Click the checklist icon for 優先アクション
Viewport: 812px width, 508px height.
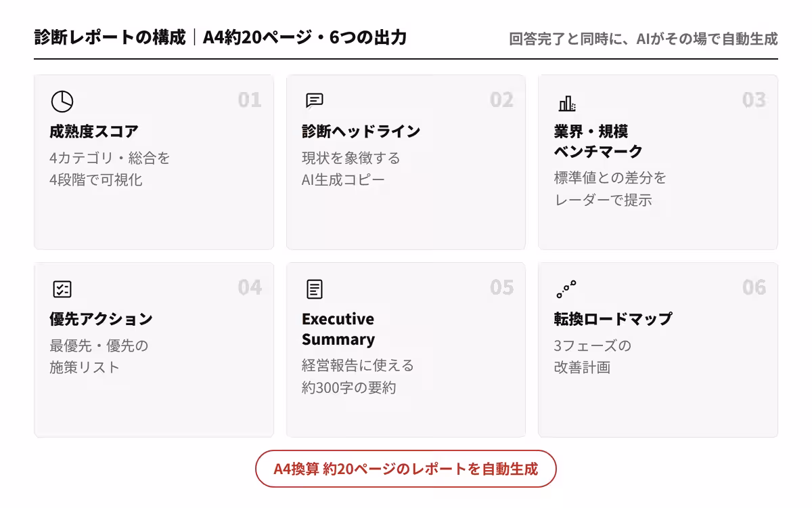tap(62, 289)
